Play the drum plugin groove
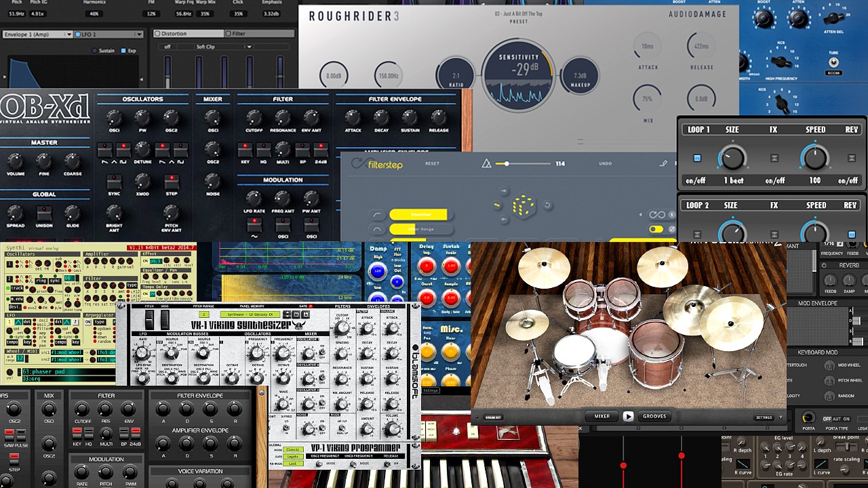The image size is (868, 488). click(629, 417)
